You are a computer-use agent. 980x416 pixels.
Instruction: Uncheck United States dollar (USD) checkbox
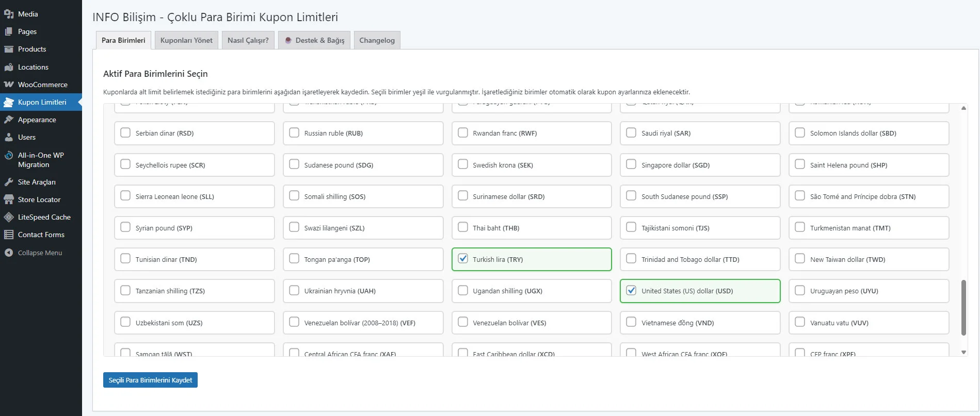(x=631, y=290)
